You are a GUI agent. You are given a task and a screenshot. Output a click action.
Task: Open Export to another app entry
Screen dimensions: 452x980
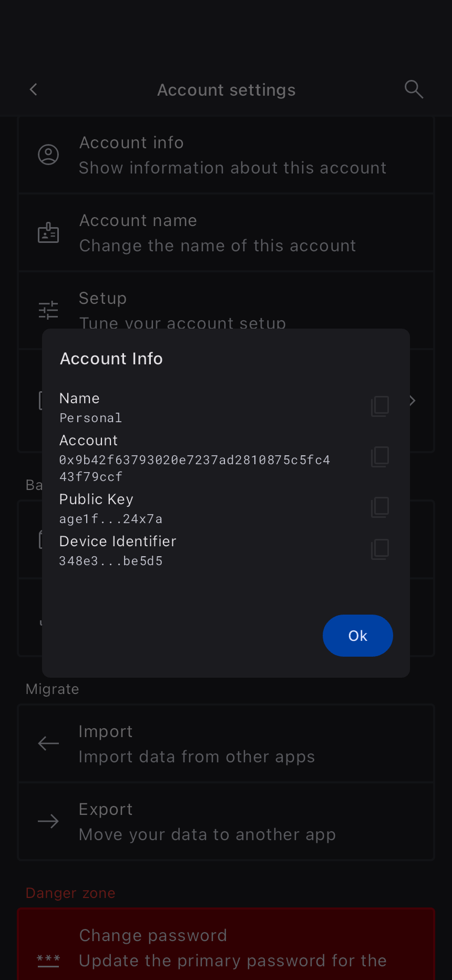coord(207,821)
